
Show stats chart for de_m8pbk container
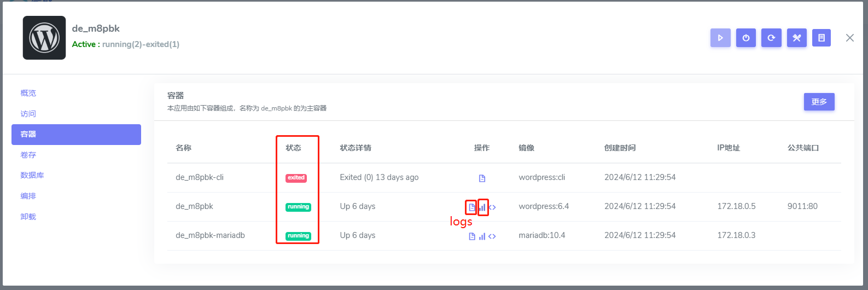coord(482,207)
